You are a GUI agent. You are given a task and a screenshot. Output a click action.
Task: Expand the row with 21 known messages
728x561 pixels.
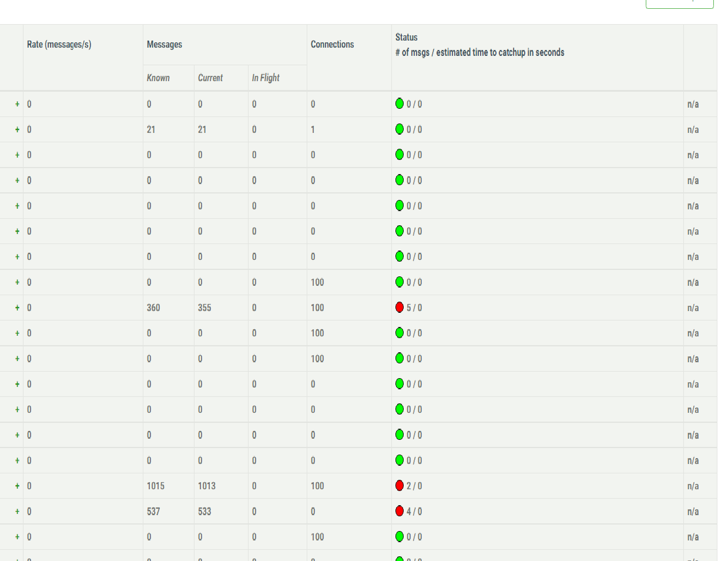pyautogui.click(x=17, y=129)
